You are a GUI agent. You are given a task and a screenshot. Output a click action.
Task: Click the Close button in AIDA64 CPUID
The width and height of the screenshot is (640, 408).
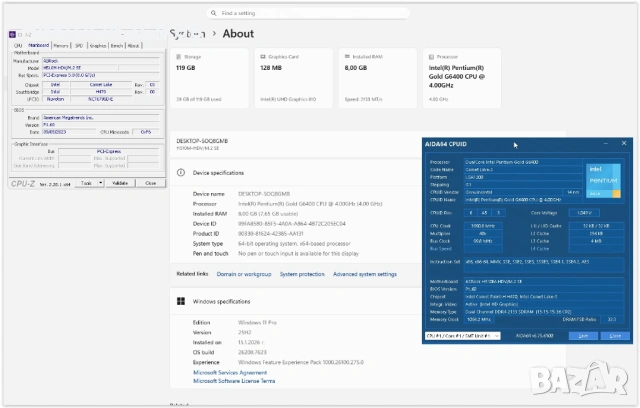coord(615,336)
